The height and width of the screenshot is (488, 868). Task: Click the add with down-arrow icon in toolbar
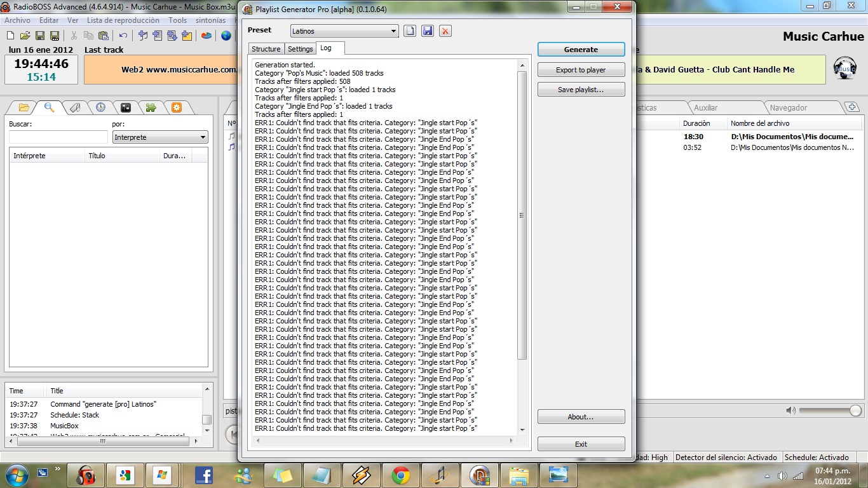tap(172, 36)
